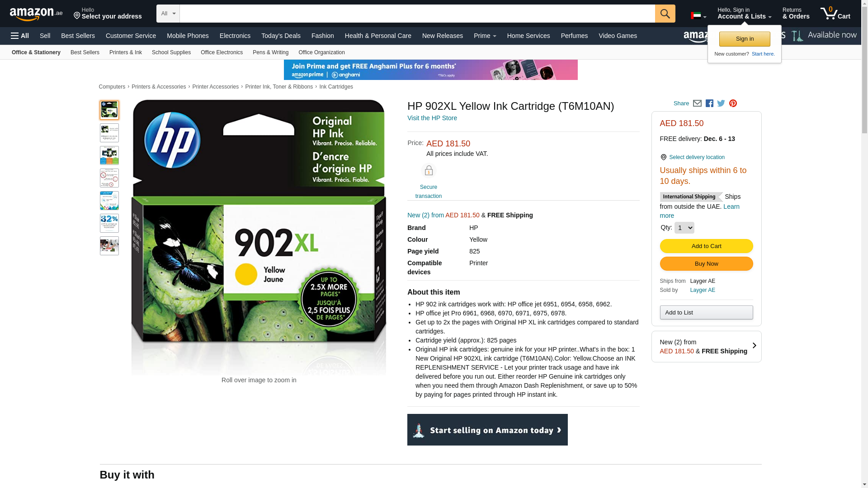Screen dimensions: 868x488
Task: Visit the HP Store link
Action: [x=432, y=118]
